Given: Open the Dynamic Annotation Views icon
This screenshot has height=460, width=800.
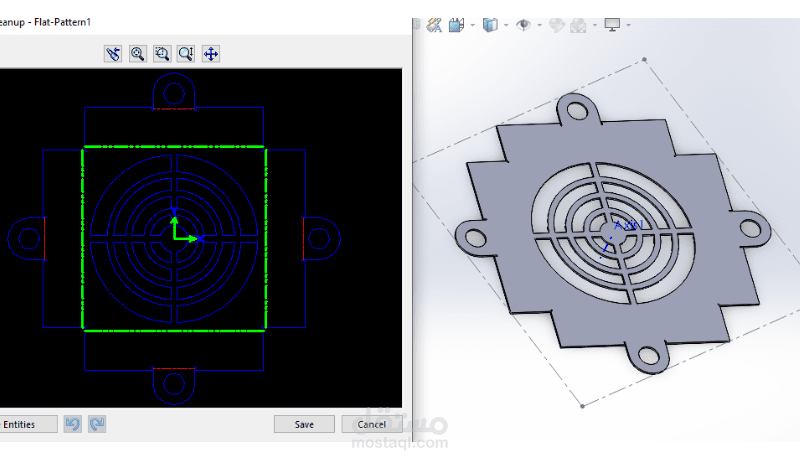Looking at the screenshot, I should click(x=434, y=25).
